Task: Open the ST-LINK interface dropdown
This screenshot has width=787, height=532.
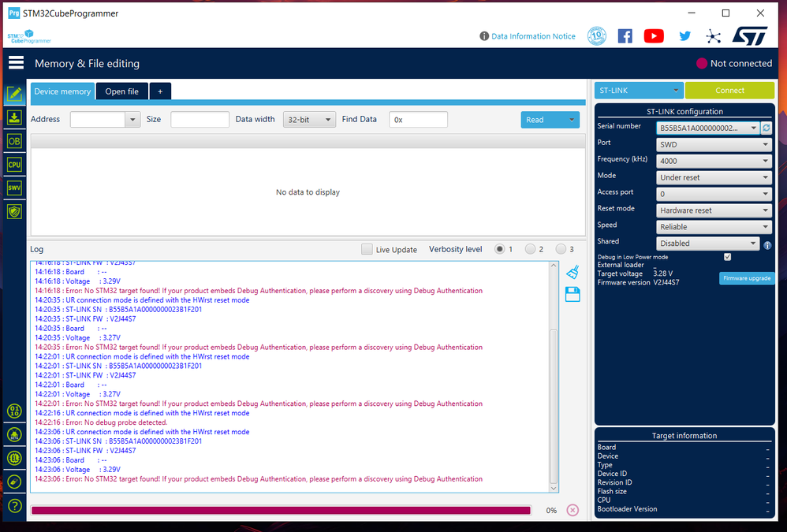Action: click(x=639, y=91)
